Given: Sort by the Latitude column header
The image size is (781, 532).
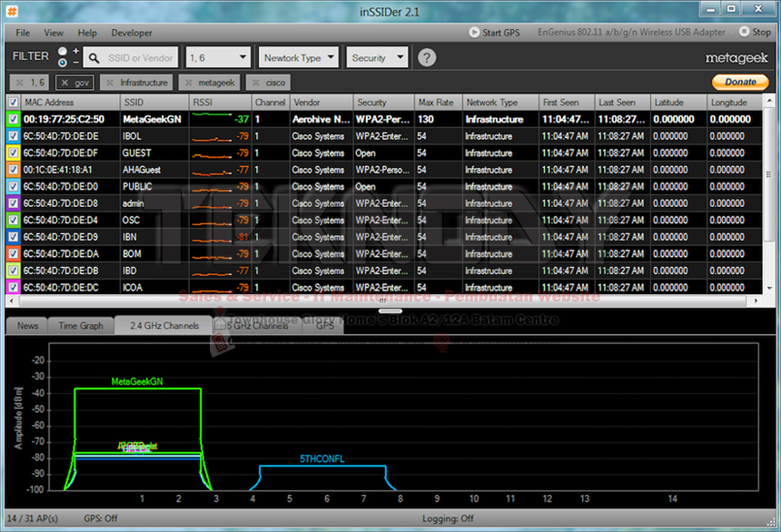Looking at the screenshot, I should [679, 103].
